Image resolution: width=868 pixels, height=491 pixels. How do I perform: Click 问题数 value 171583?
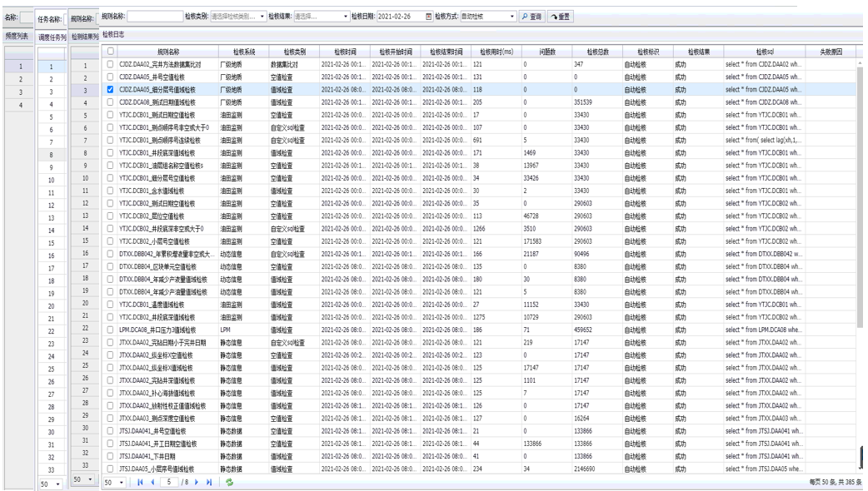pos(532,241)
